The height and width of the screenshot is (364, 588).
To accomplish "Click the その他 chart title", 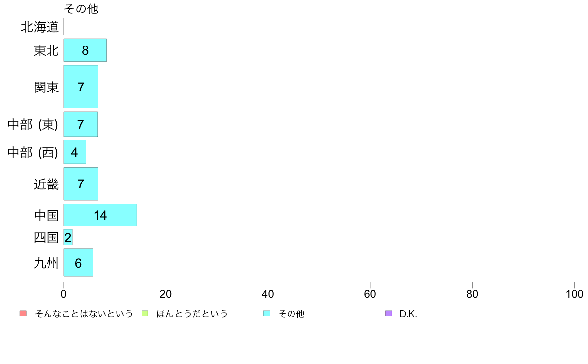I will 81,8.
